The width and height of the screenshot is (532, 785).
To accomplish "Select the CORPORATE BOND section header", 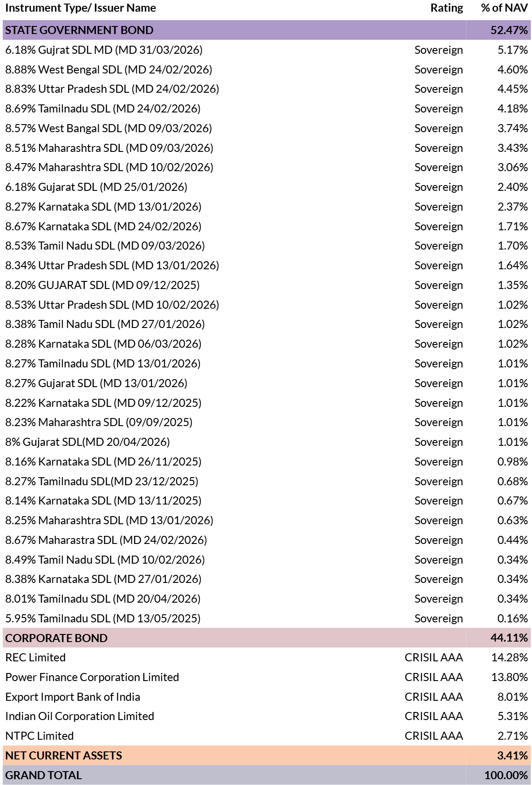I will tap(266, 638).
